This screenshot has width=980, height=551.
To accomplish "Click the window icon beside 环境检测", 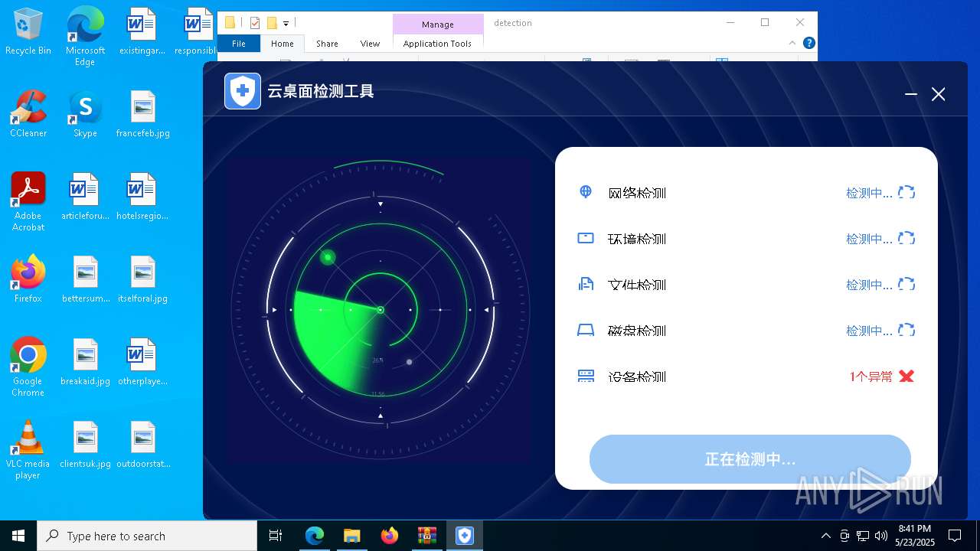I will (586, 238).
